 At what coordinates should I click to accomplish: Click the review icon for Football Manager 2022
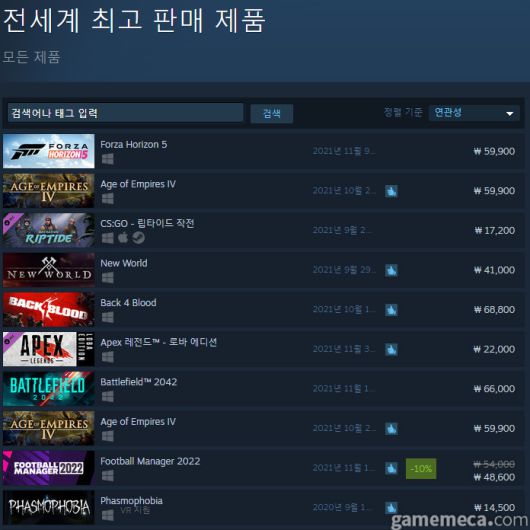pos(391,468)
